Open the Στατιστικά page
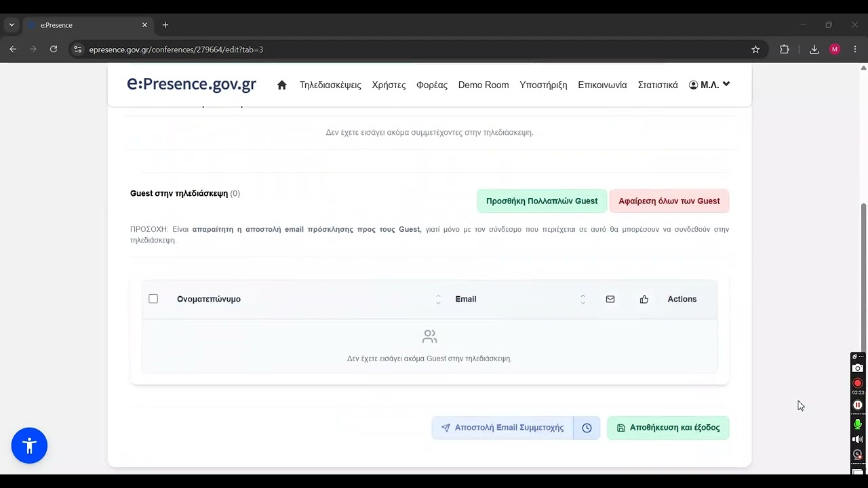The image size is (868, 488). click(658, 85)
